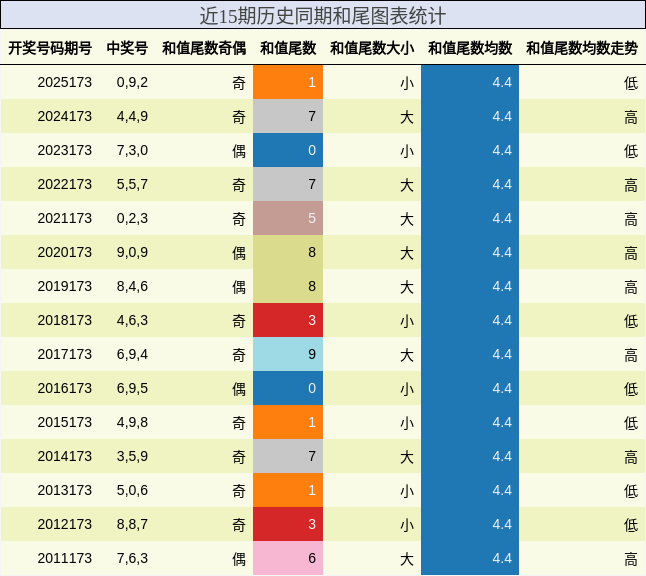The image size is (646, 576).
Task: Click winning numbers 4,4,9
Action: [x=132, y=116]
